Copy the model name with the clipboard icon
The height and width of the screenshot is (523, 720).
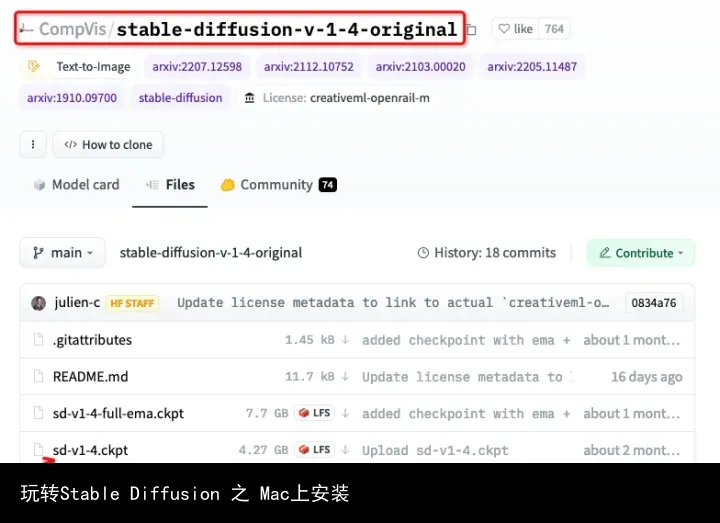point(472,30)
